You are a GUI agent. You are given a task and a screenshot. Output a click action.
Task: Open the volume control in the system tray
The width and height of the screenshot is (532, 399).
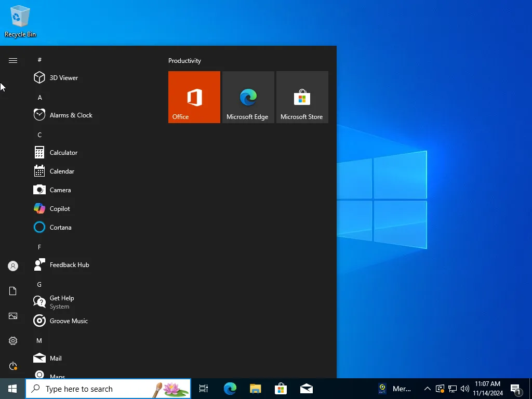tap(465, 389)
